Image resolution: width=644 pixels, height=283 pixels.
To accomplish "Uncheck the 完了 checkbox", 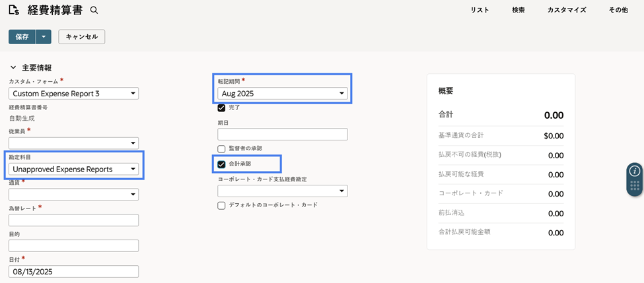I will tap(221, 108).
